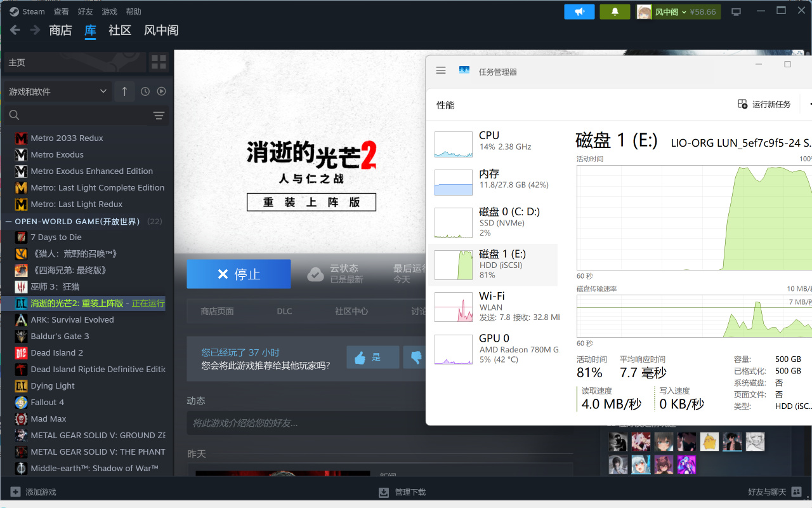Go forward with the Steam forward arrow
The width and height of the screenshot is (812, 508).
[x=35, y=30]
